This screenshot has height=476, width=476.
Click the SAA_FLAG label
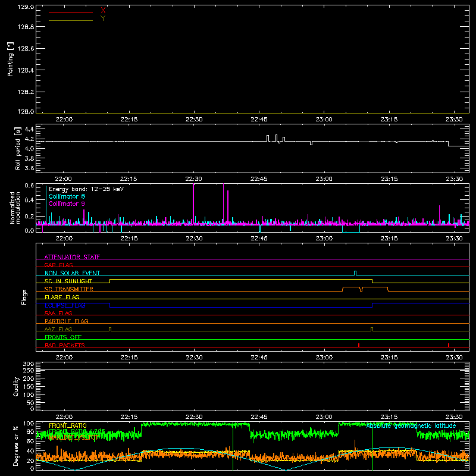[x=58, y=313]
